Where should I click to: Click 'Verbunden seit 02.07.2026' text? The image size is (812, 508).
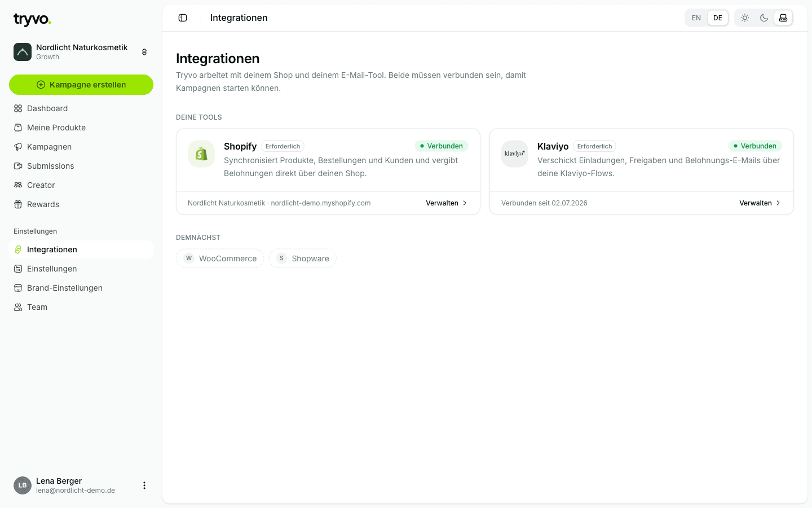(x=544, y=203)
